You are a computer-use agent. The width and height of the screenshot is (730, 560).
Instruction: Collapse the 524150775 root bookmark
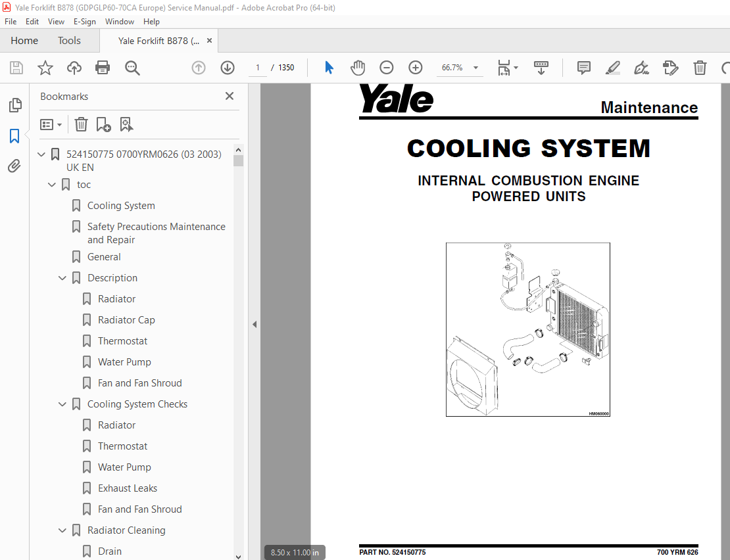point(41,154)
